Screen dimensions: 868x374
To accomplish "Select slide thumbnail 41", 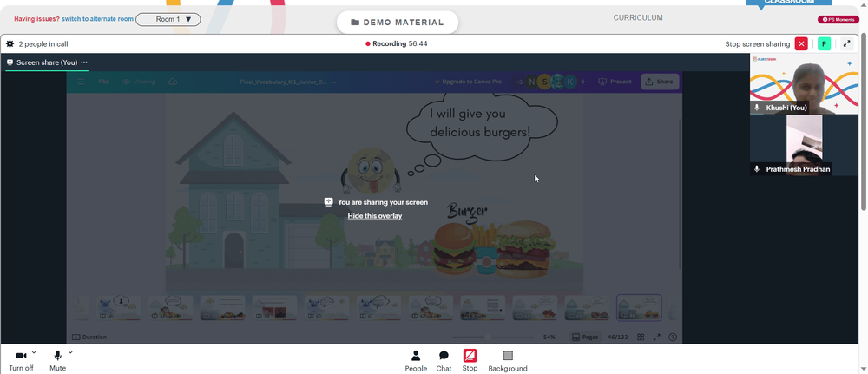I will tap(378, 307).
